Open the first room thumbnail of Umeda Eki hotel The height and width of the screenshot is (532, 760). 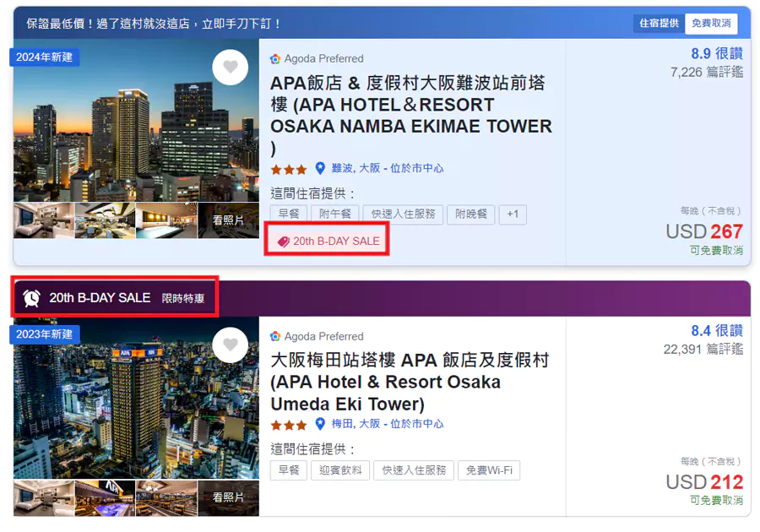(x=44, y=497)
